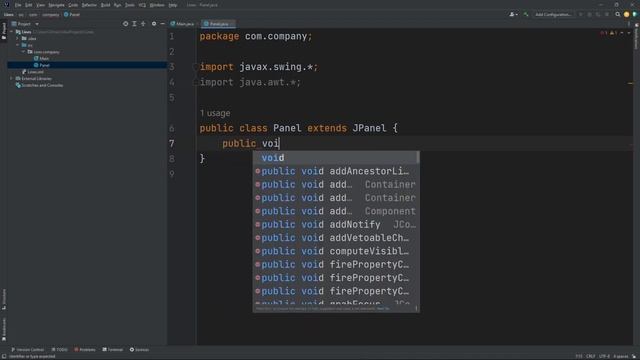Click the 1 usage inlay hint

215,113
